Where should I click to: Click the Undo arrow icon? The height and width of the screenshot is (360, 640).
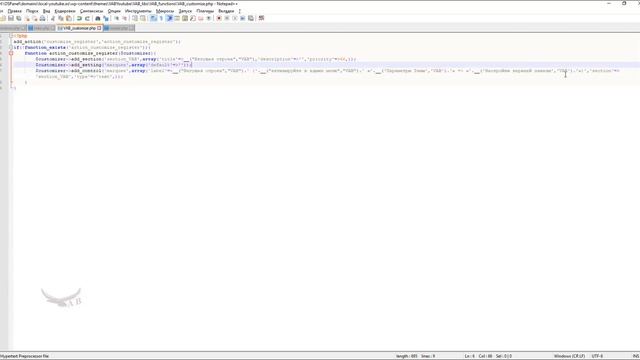pos(79,18)
